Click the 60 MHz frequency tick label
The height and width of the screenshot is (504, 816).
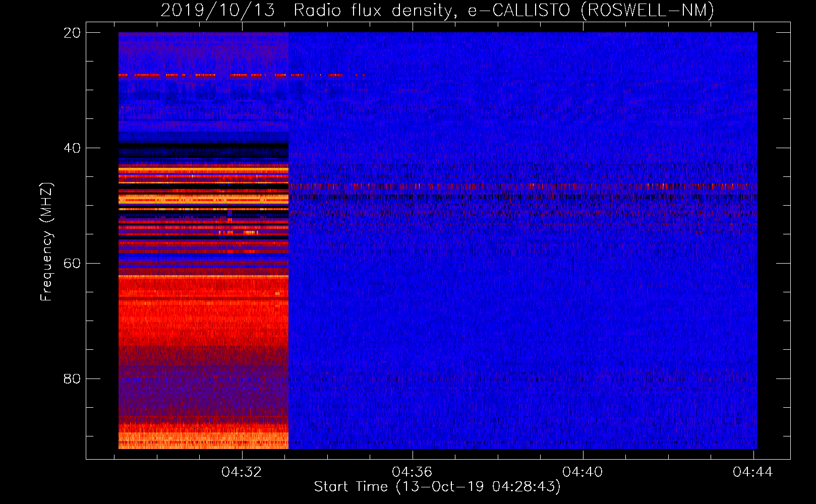click(72, 264)
